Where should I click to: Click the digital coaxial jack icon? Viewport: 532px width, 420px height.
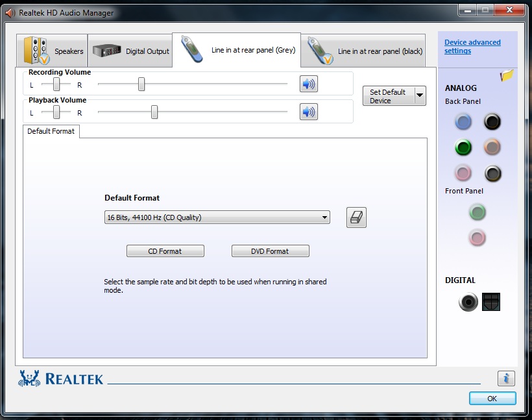[x=468, y=302]
